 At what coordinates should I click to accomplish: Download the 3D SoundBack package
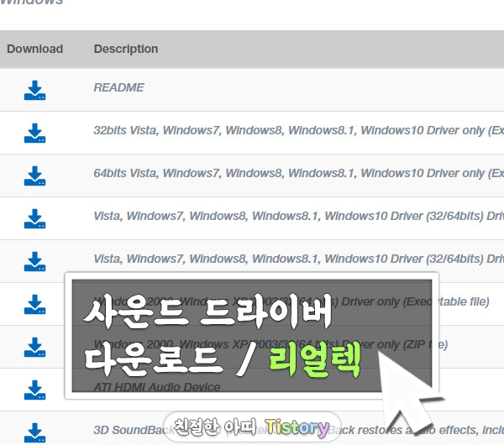point(34,432)
